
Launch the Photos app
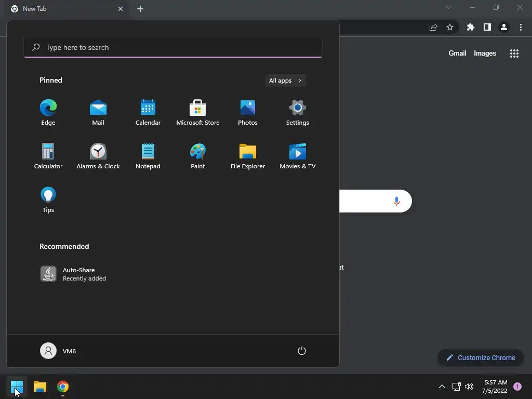tap(248, 113)
